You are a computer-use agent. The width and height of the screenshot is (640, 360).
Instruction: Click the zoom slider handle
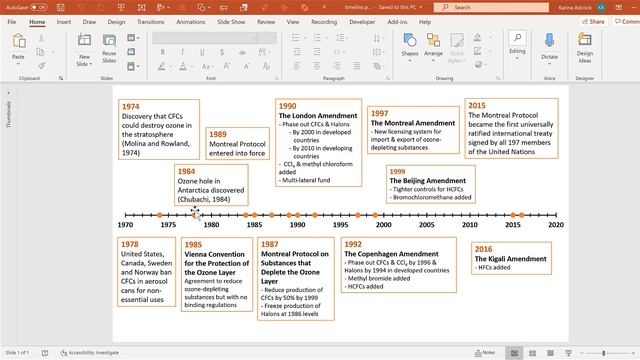point(603,353)
